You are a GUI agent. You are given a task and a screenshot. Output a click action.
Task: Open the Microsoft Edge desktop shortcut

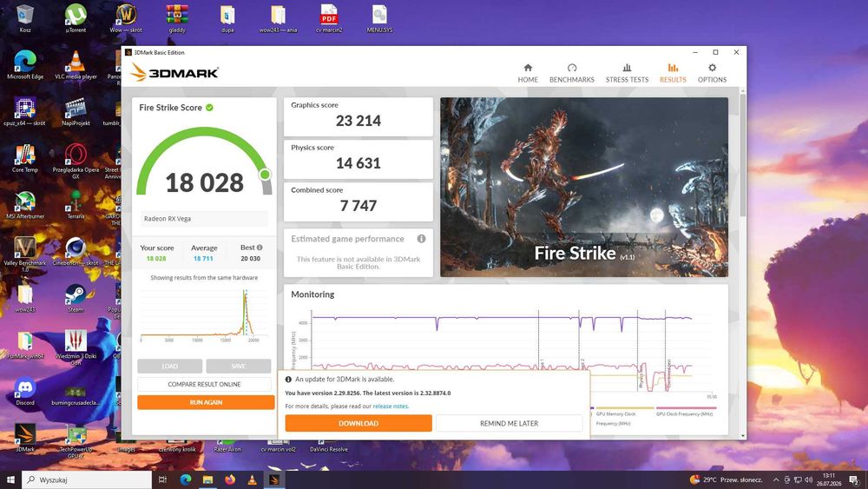point(25,64)
